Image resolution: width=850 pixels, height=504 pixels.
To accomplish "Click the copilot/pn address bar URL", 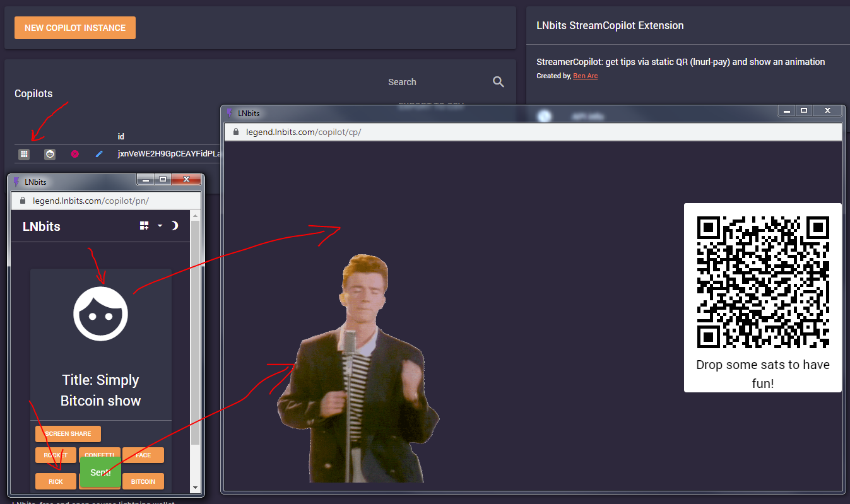I will (x=91, y=201).
